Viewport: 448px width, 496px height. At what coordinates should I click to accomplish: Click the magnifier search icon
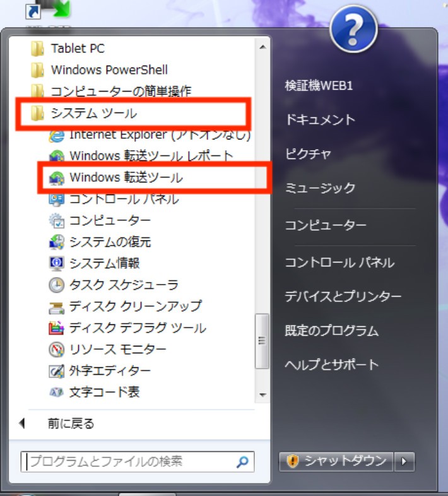pyautogui.click(x=242, y=462)
